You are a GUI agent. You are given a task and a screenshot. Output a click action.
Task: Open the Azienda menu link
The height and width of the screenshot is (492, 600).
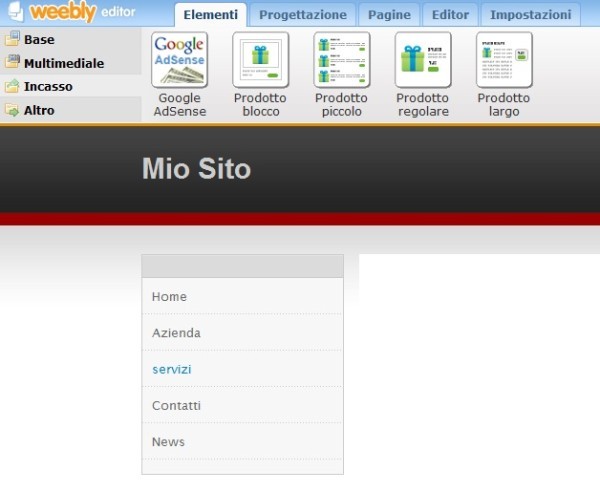[176, 333]
